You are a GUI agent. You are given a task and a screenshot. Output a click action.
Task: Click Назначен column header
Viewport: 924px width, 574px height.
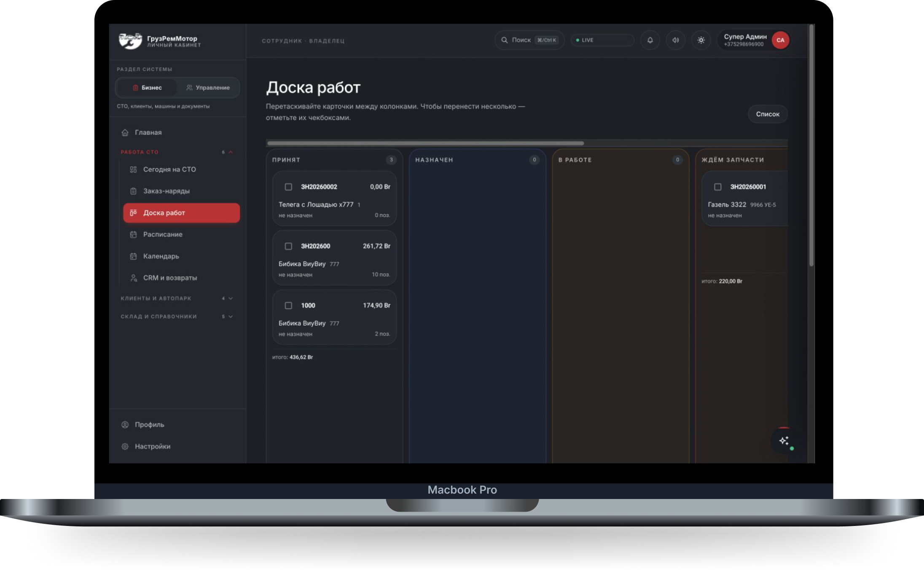click(434, 160)
